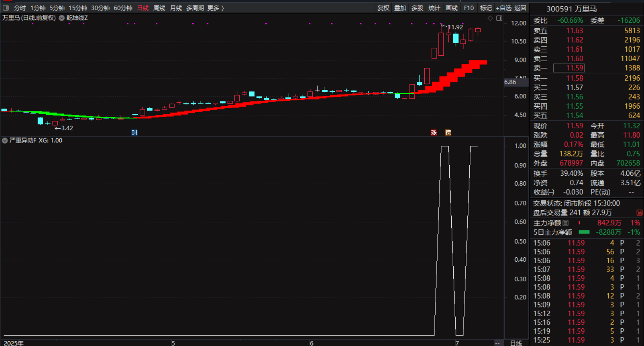Expand the 乾坤线Z indicator dropdown
The height and width of the screenshot is (346, 644).
point(62,18)
